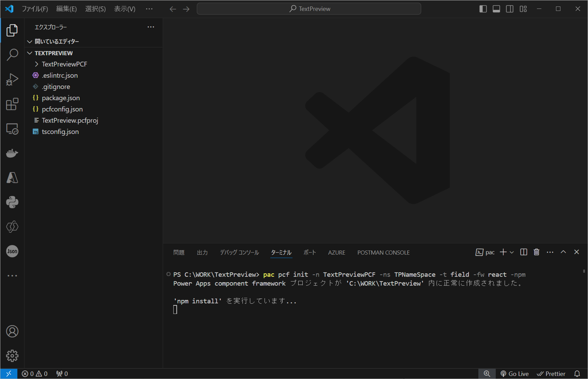
Task: Open notifications bell in status bar
Action: [x=577, y=374]
